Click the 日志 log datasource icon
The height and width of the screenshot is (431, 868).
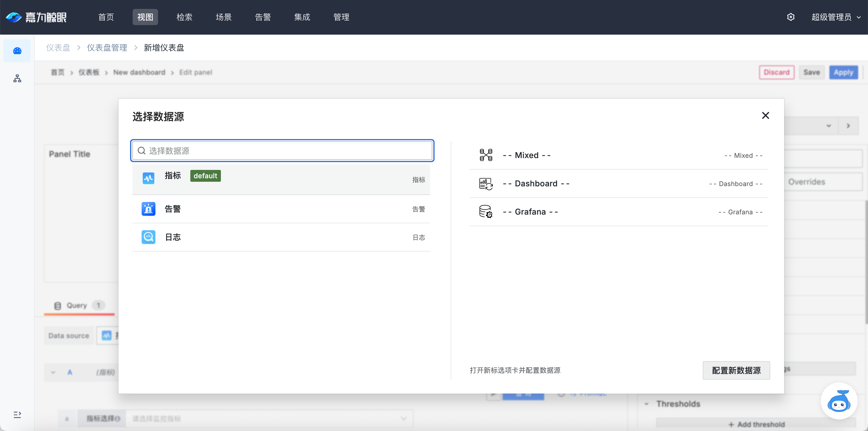tap(148, 237)
